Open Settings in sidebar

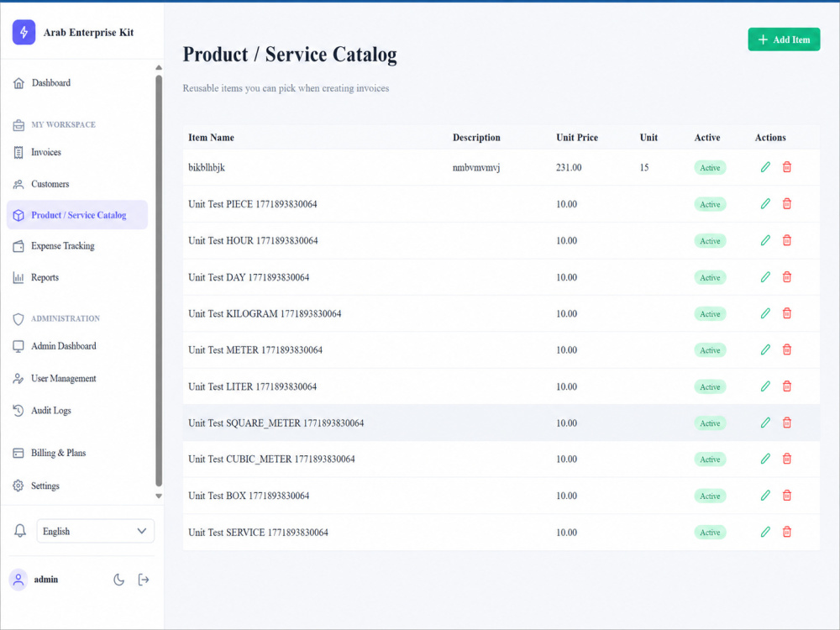tap(76, 486)
